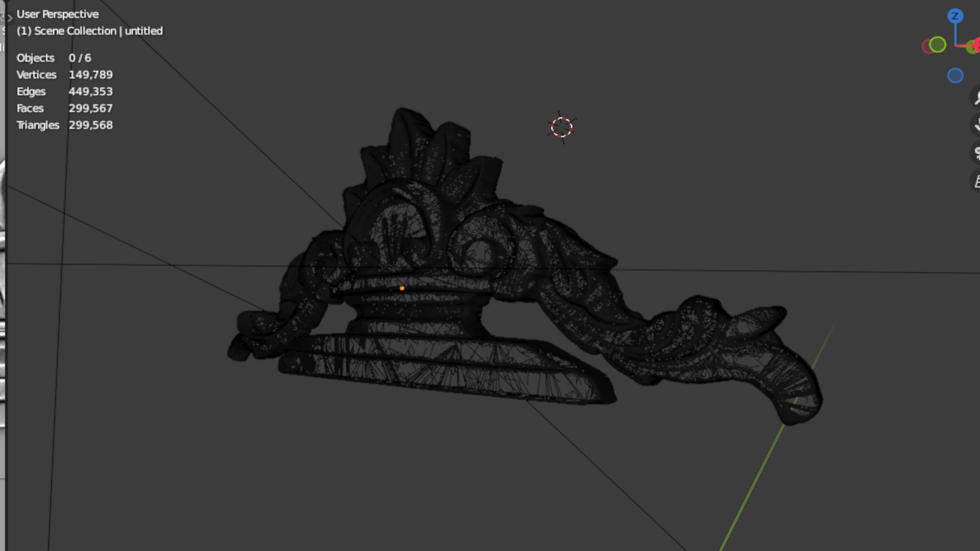
Task: Click the bright green axis gizmo circle
Action: click(937, 45)
